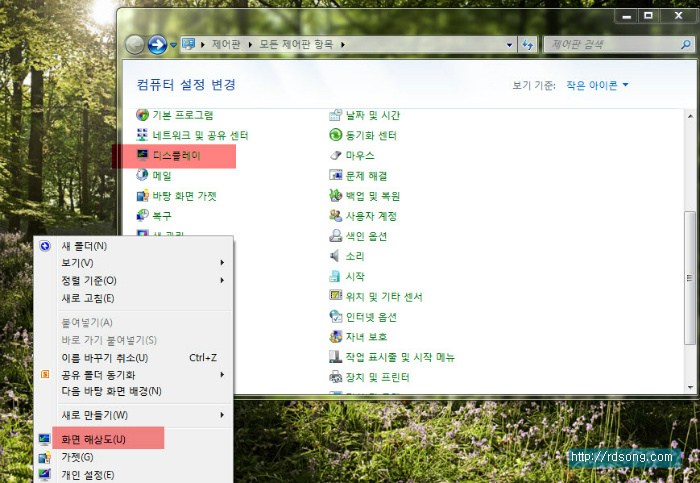The image size is (700, 483).
Task: Click the refresh button beside address bar
Action: pyautogui.click(x=528, y=44)
